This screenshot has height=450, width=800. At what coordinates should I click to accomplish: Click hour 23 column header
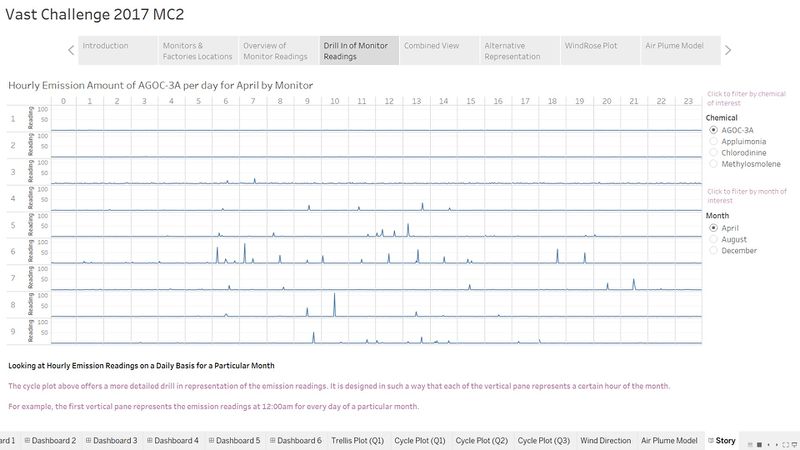[688, 101]
